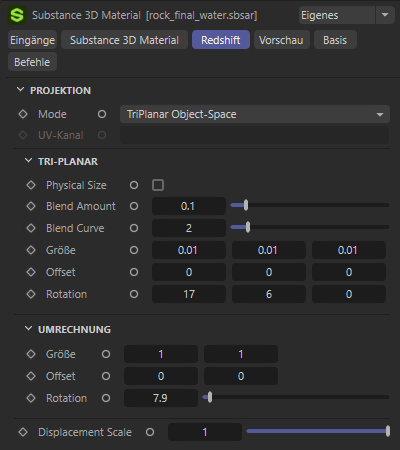Click second Umrechnung Offset field
This screenshot has width=400, height=450.
[x=241, y=376]
